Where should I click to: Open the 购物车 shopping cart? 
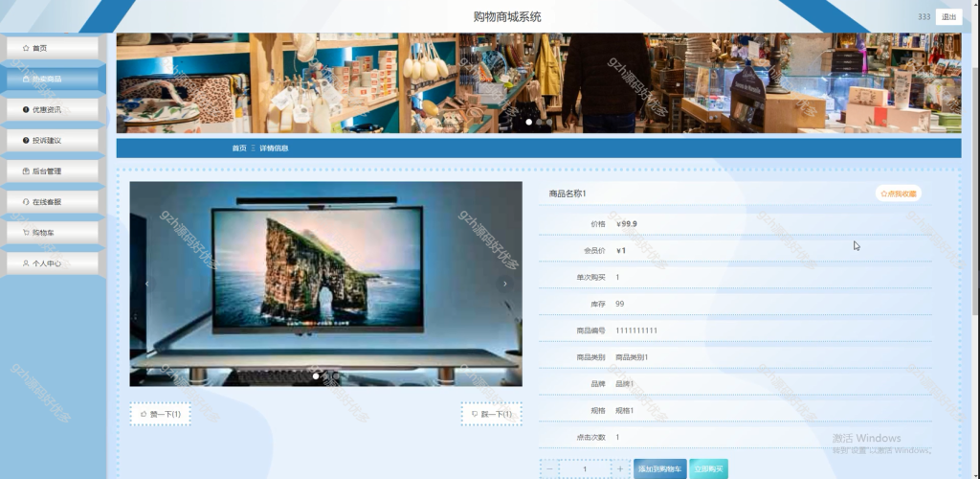53,233
